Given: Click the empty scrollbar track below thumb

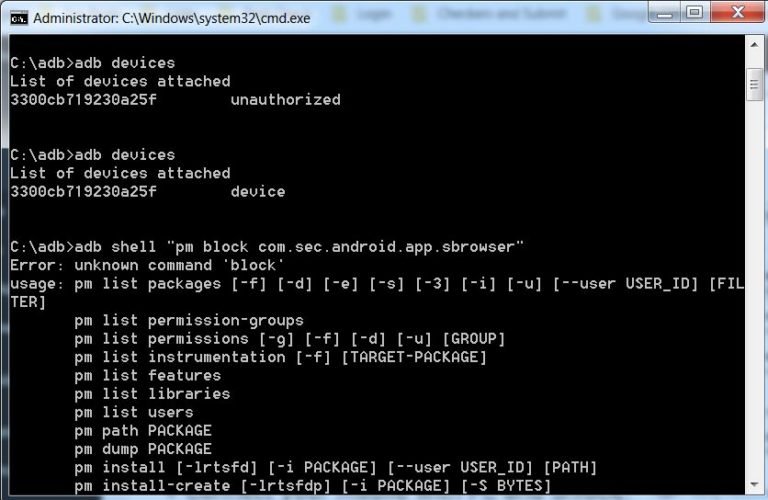Looking at the screenshot, I should click(755, 300).
